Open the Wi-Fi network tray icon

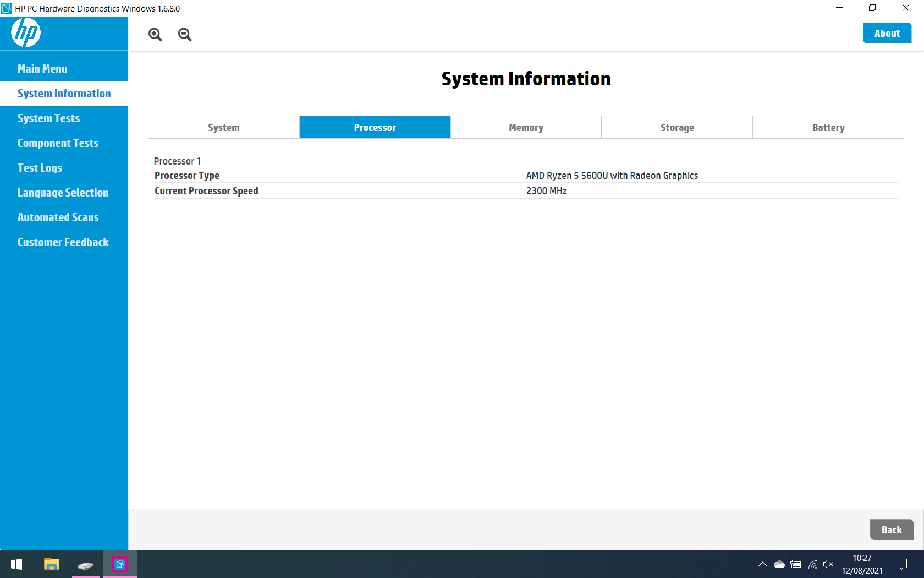[x=812, y=564]
